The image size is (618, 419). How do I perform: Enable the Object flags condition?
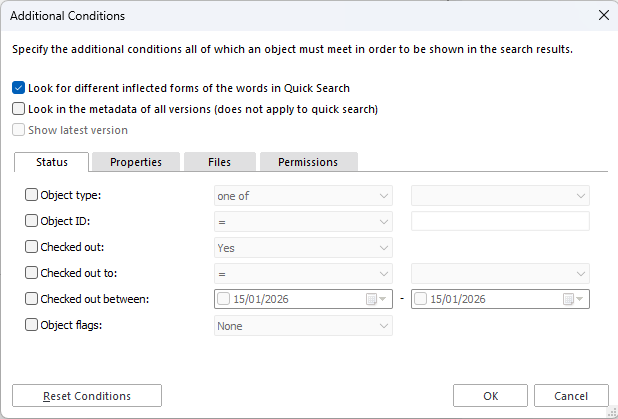[x=32, y=324]
